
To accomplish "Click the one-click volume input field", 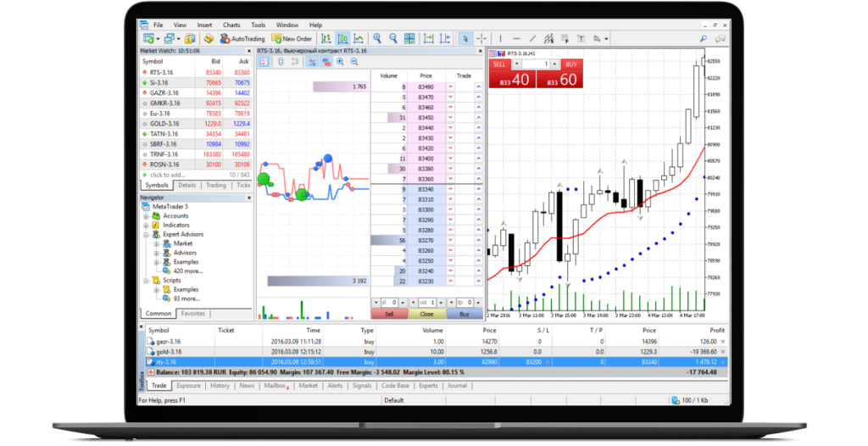I will [536, 64].
